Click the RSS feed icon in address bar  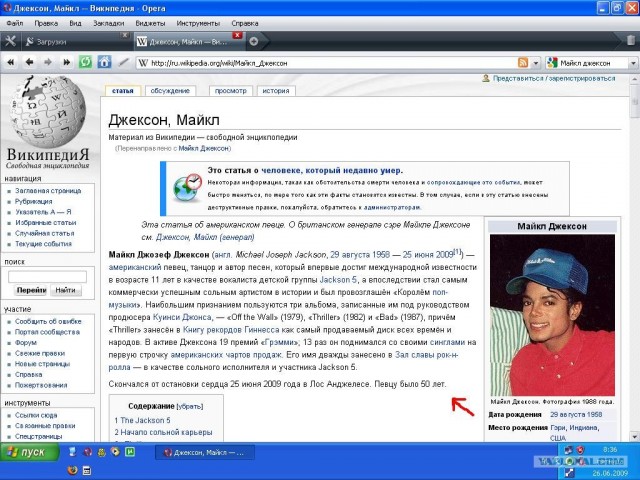click(523, 62)
